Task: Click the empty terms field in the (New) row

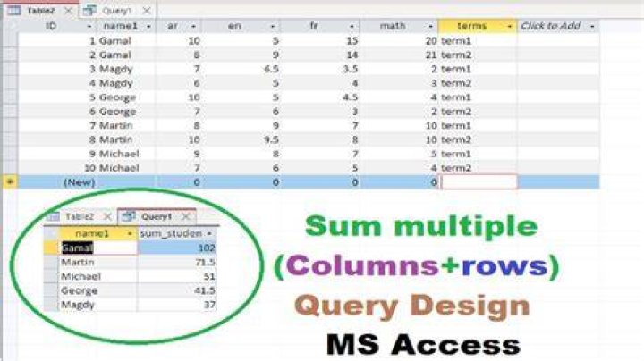Action: point(479,181)
